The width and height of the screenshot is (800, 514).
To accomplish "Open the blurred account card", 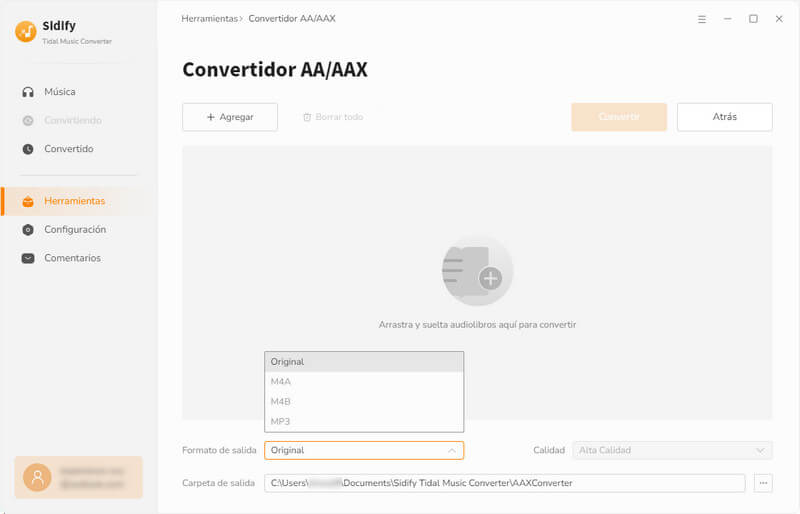I will [79, 477].
